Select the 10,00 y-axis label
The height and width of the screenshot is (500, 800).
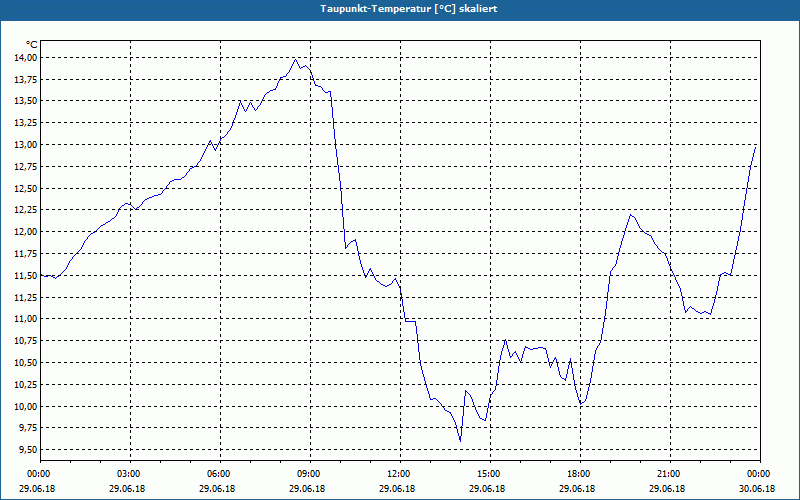coord(26,407)
